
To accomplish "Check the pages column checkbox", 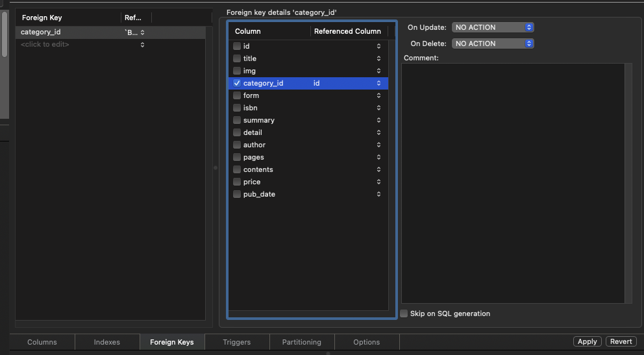I will [x=236, y=157].
